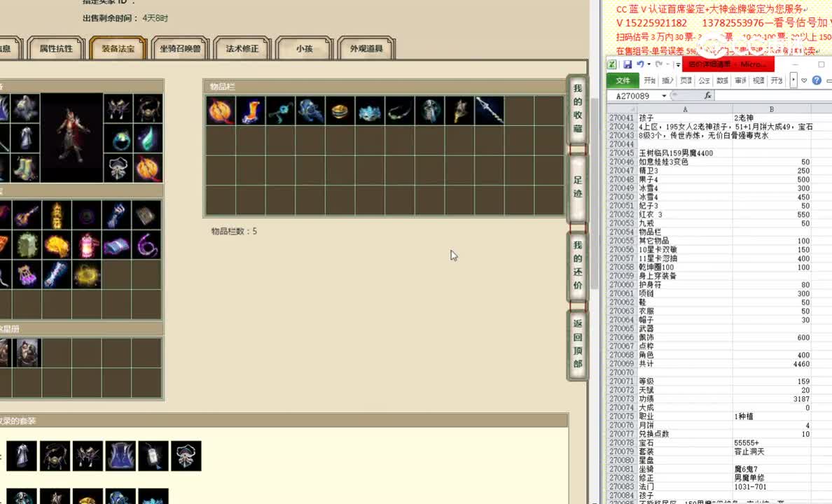Click the golden scepter inventory item
The width and height of the screenshot is (832, 504).
(x=459, y=111)
